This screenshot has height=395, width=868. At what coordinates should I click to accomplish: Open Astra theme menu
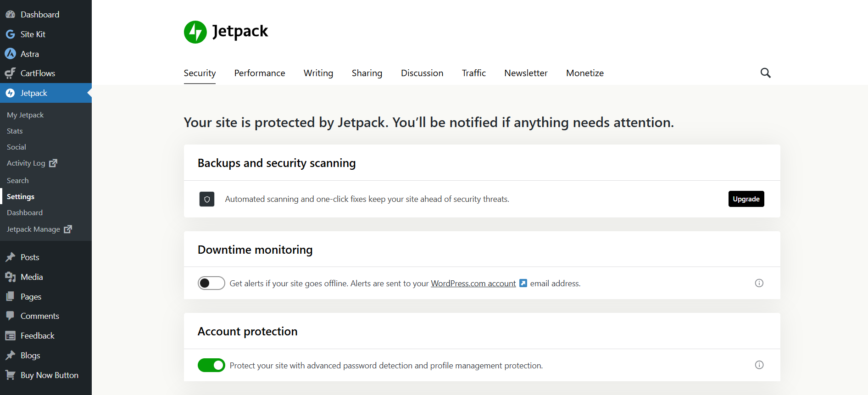(x=29, y=54)
